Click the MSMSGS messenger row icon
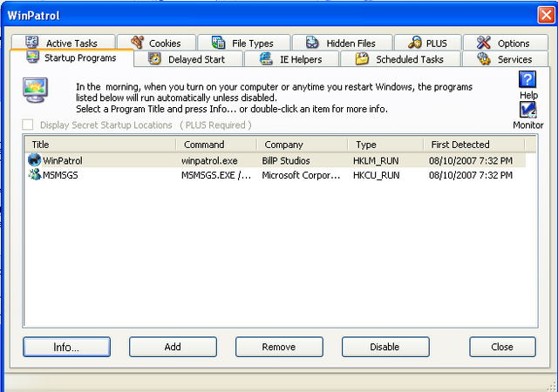This screenshot has height=392, width=558. point(35,174)
